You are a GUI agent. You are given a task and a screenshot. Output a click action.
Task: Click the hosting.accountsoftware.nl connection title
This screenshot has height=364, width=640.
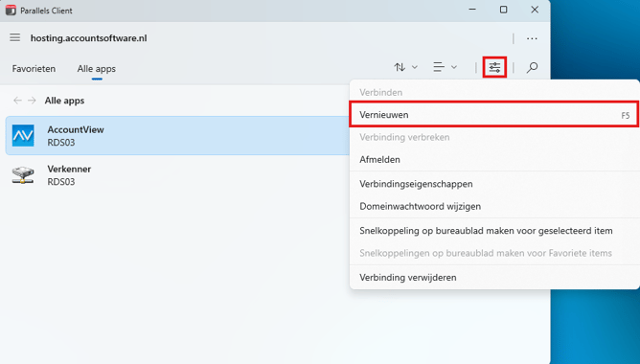pos(88,38)
